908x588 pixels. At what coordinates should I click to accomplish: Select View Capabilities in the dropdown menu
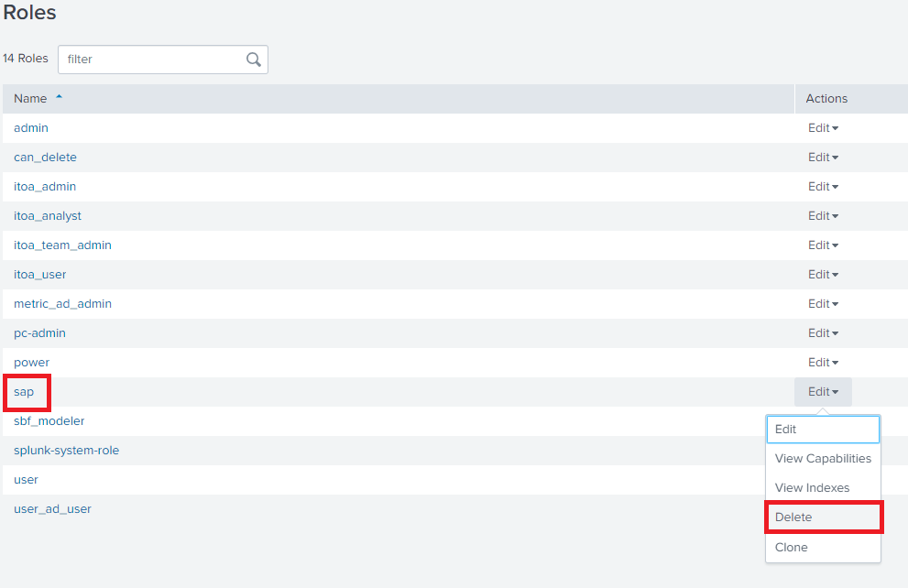822,459
